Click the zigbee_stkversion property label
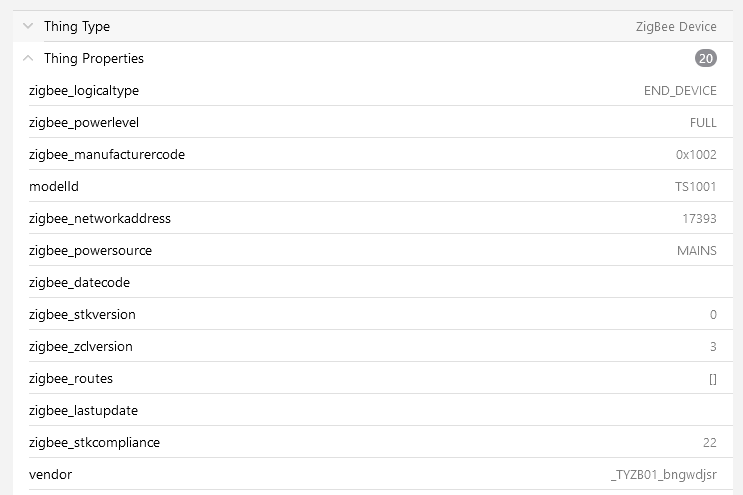Image resolution: width=743 pixels, height=495 pixels. [x=82, y=314]
